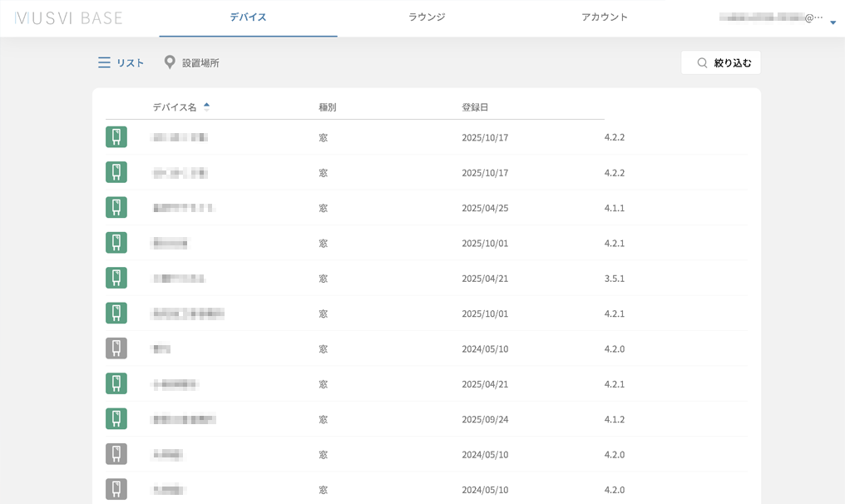Viewport: 845px width, 504px height.
Task: Click the green device icon in the 2025/09/24 row
Action: click(116, 419)
